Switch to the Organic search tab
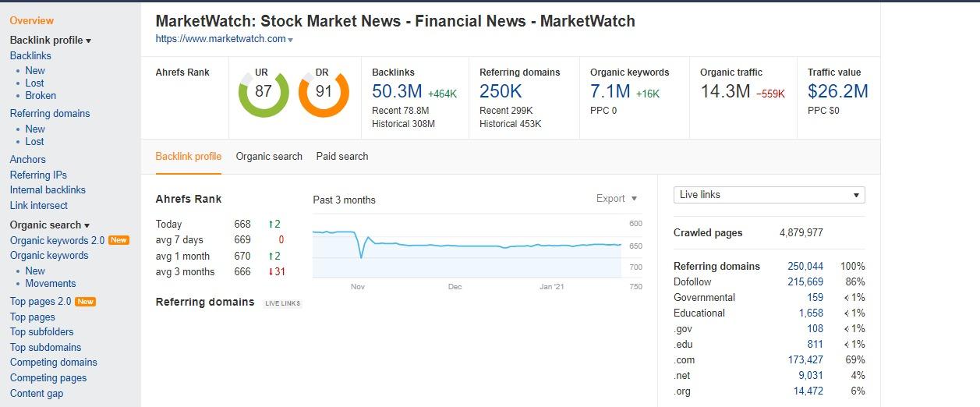 [269, 156]
